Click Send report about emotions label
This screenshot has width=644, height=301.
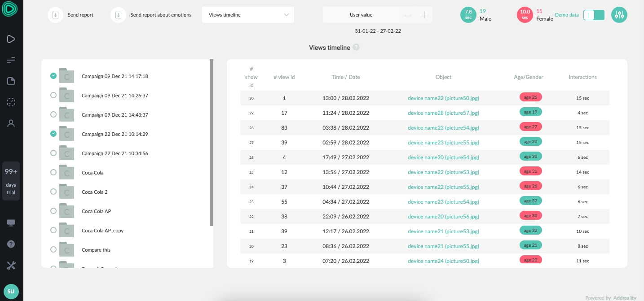(161, 15)
